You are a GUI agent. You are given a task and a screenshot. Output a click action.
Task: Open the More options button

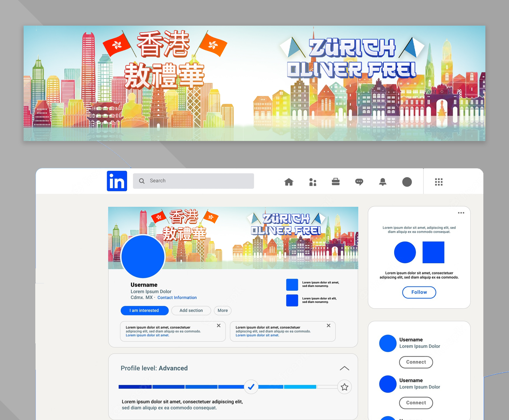point(222,310)
